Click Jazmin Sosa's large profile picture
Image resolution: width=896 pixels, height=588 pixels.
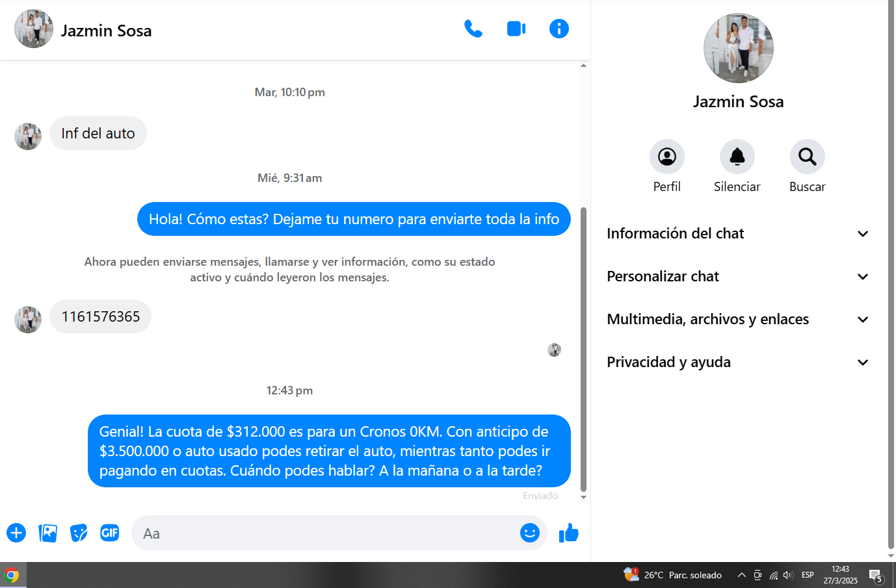tap(738, 48)
